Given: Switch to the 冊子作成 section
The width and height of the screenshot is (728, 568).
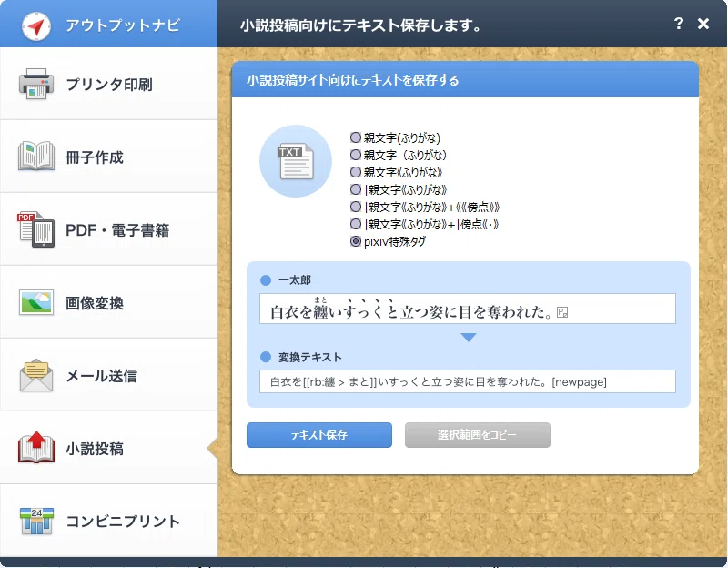Looking at the screenshot, I should pyautogui.click(x=108, y=157).
